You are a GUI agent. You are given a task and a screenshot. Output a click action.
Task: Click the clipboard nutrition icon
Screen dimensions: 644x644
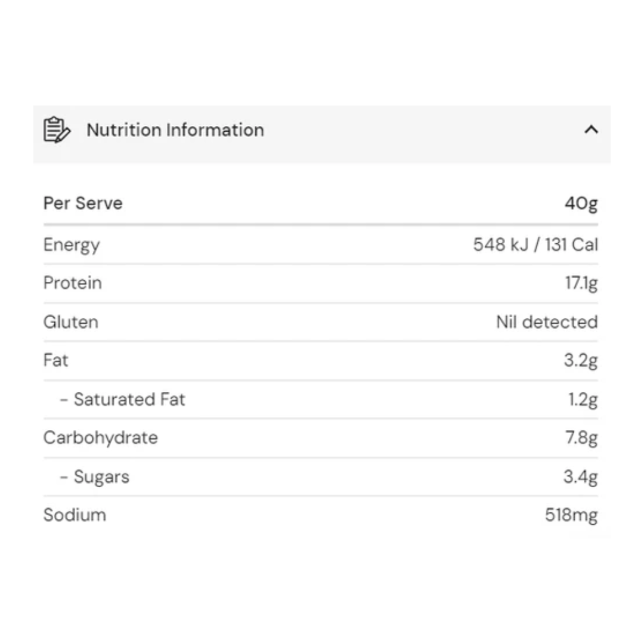pos(57,130)
